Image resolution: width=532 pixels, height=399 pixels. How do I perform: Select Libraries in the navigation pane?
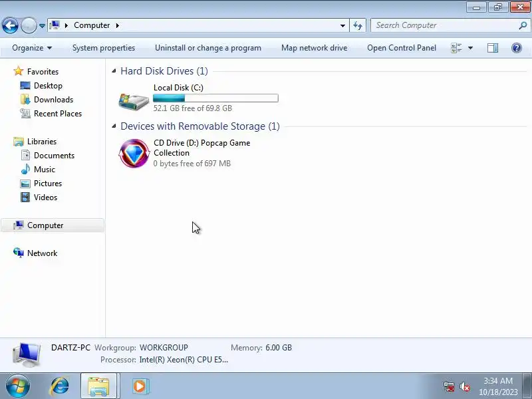(x=42, y=141)
